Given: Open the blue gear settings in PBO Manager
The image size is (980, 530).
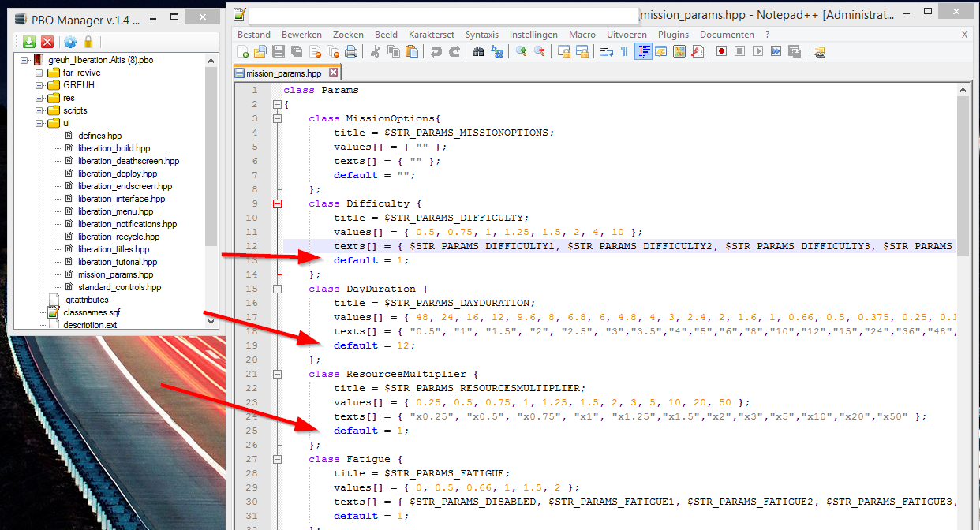Looking at the screenshot, I should [x=70, y=42].
